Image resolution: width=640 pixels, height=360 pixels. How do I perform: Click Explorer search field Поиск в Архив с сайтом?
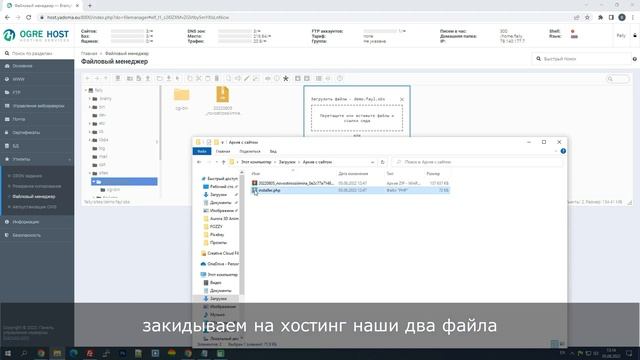click(477, 162)
